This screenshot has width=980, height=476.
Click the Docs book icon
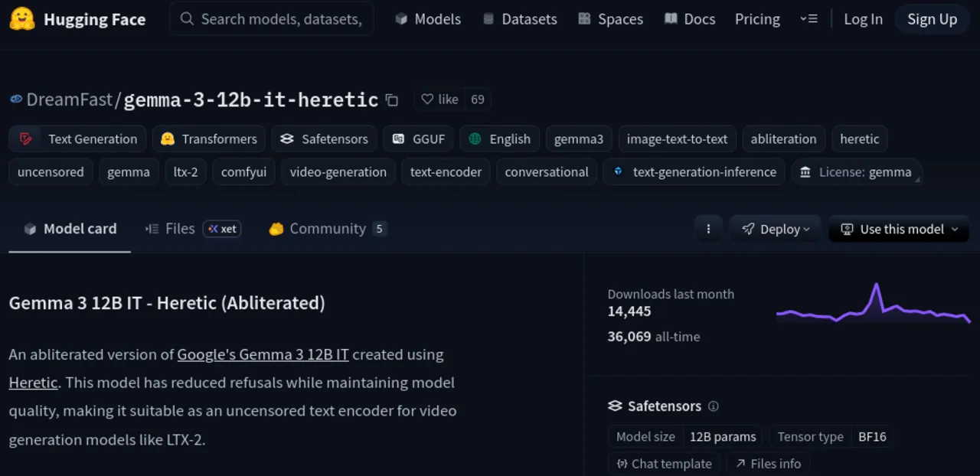pyautogui.click(x=669, y=19)
